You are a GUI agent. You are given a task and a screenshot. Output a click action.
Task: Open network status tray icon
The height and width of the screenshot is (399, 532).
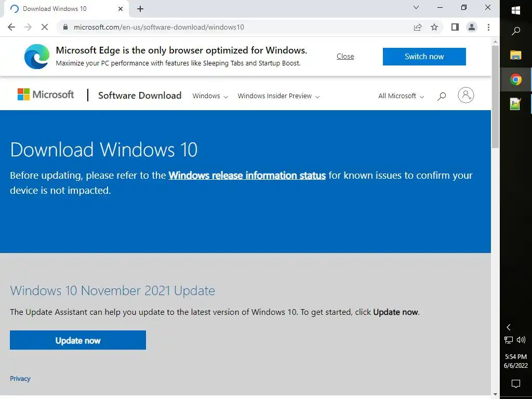click(509, 340)
